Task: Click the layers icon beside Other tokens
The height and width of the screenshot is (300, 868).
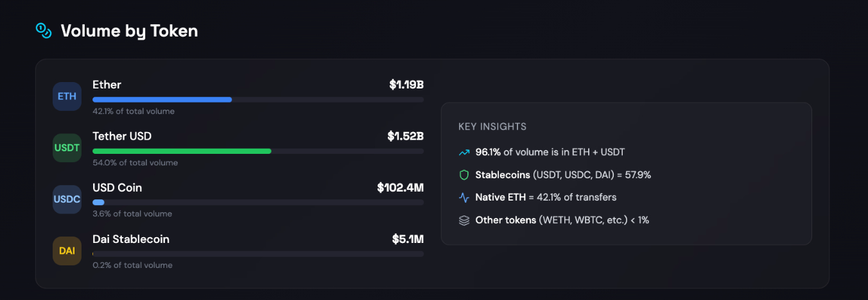Action: point(464,220)
